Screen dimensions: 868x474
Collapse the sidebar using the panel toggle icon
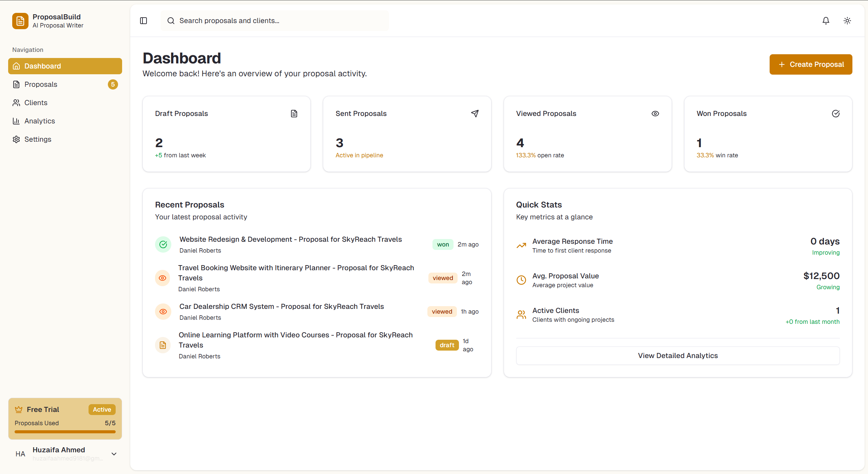tap(143, 21)
